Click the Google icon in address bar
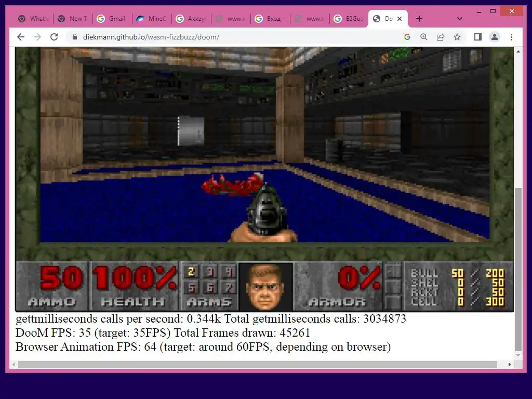This screenshot has width=532, height=399. point(407,37)
